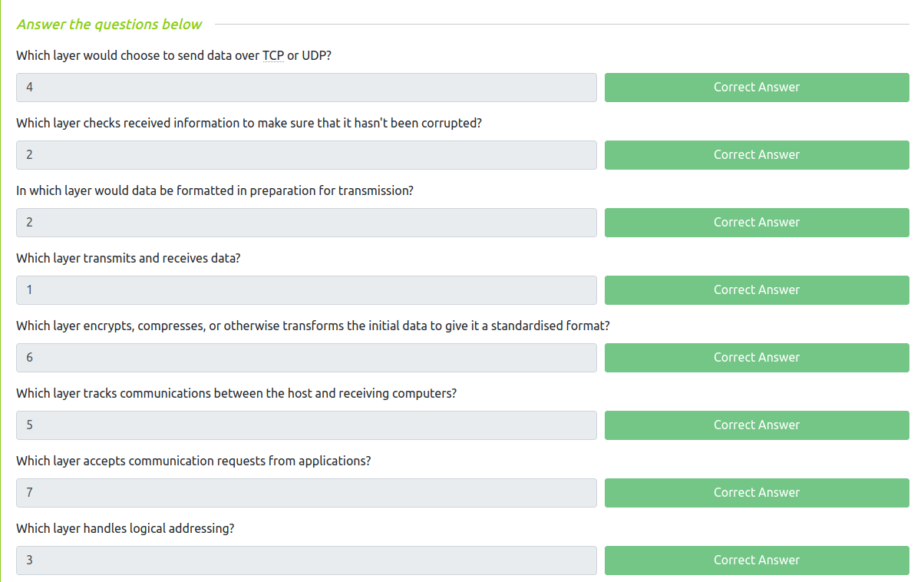Click the underlined TCP abbreviation
Viewport: 924px width, 582px height.
273,55
